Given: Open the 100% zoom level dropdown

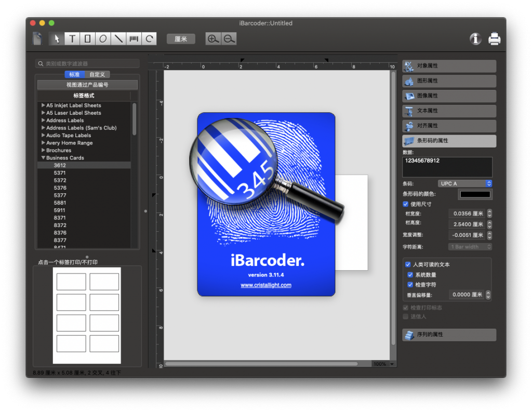Looking at the screenshot, I should [x=384, y=364].
